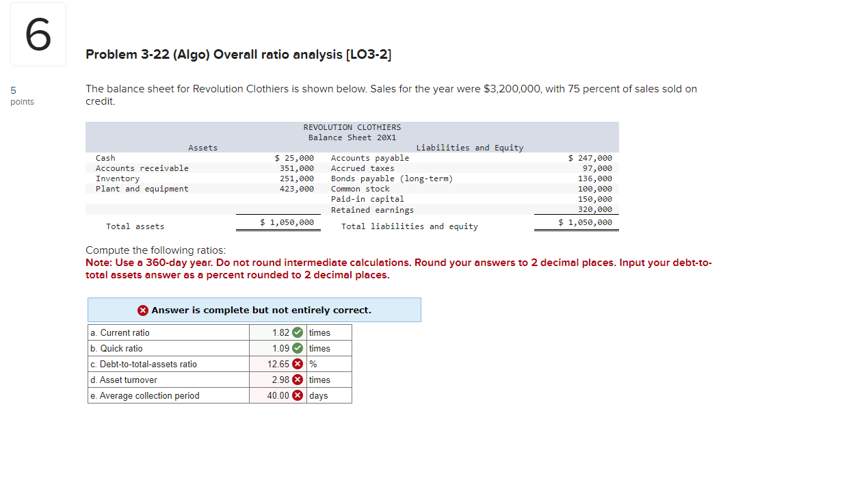Click the 'days' unit label

click(318, 395)
